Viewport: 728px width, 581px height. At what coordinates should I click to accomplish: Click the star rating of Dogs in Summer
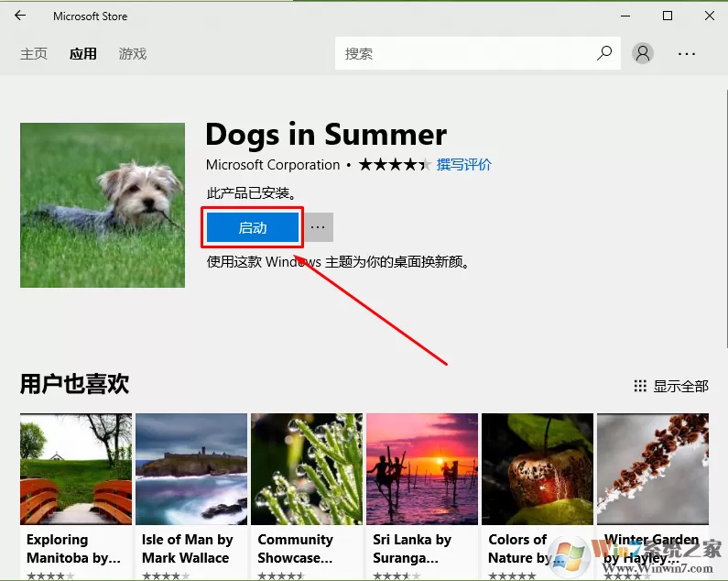pos(394,165)
